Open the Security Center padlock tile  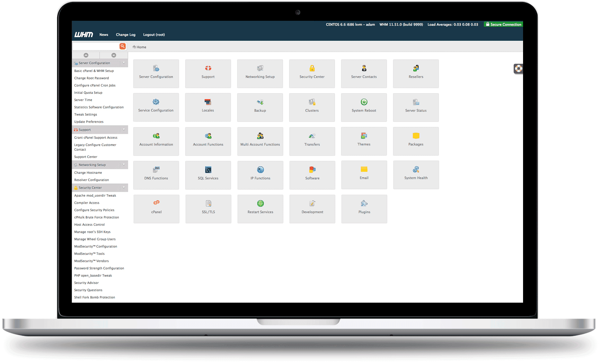pos(312,73)
